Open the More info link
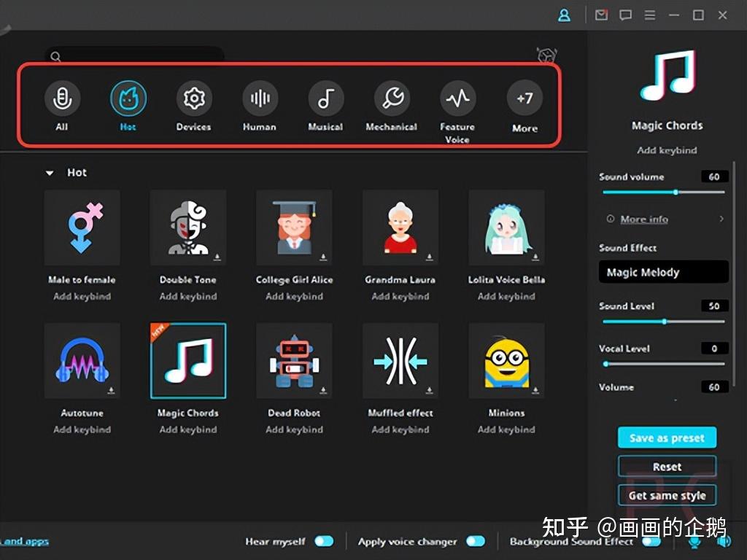Screen dimensions: 747x560 644,219
